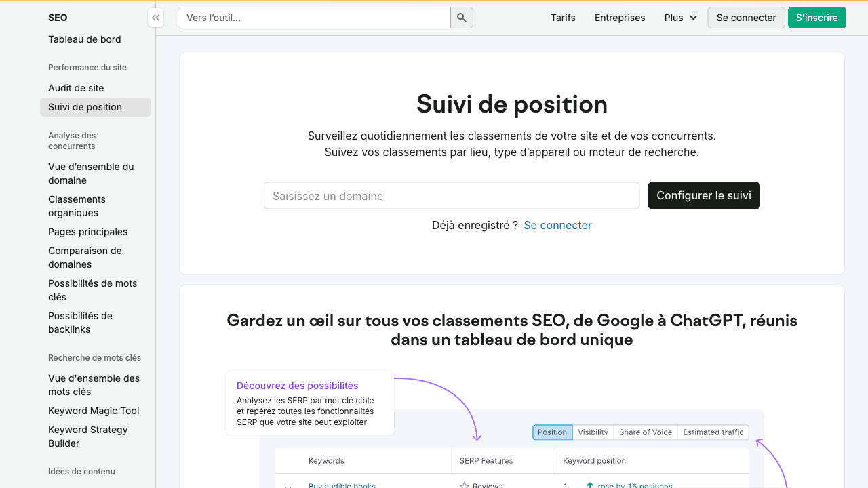Screen dimensions: 868x488
Task: Focus the Vers l'outil search box
Action: pyautogui.click(x=314, y=18)
